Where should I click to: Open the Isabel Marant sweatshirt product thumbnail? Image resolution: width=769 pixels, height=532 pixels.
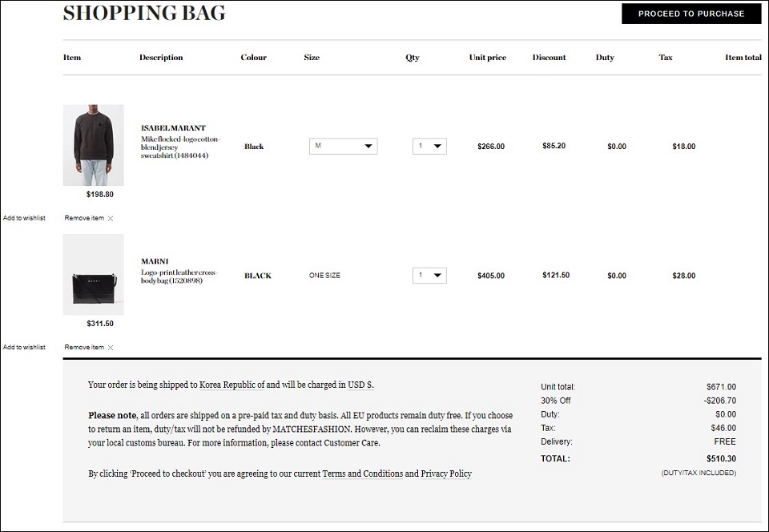click(93, 145)
